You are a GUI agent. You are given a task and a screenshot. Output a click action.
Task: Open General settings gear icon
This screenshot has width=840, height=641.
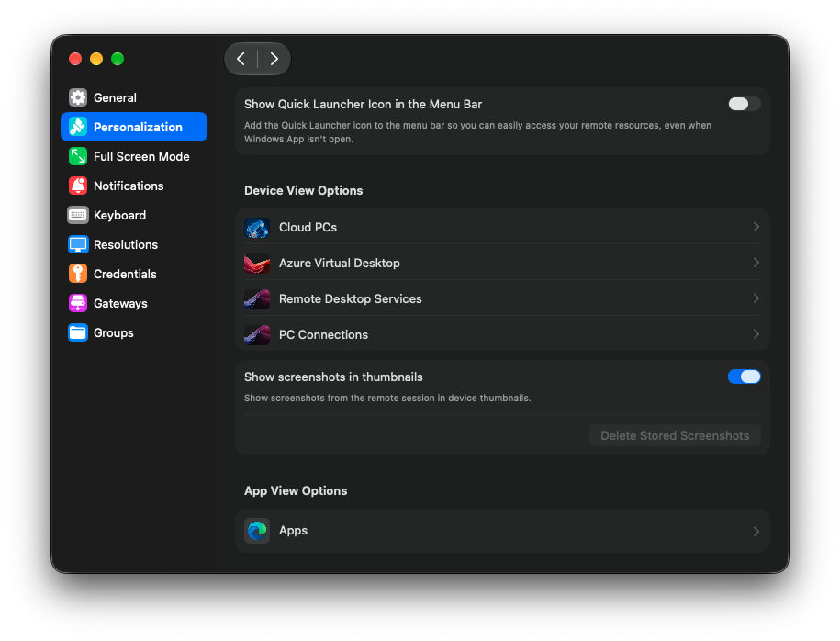(x=78, y=97)
